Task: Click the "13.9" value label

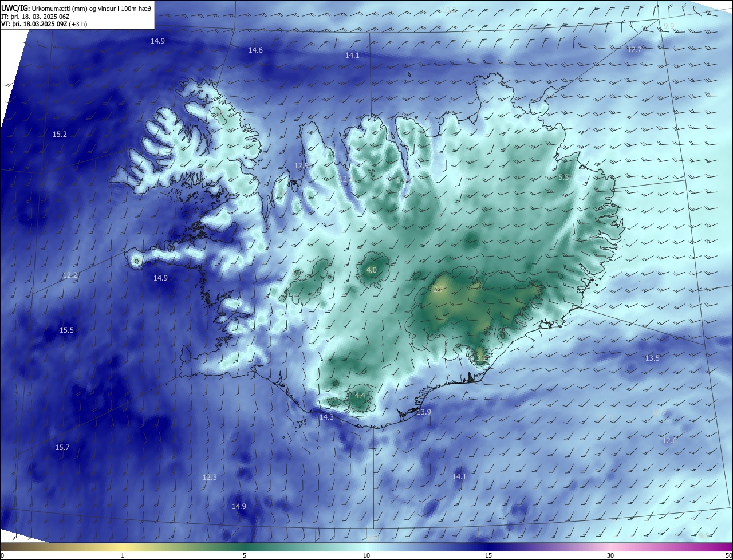Action: 424,412
